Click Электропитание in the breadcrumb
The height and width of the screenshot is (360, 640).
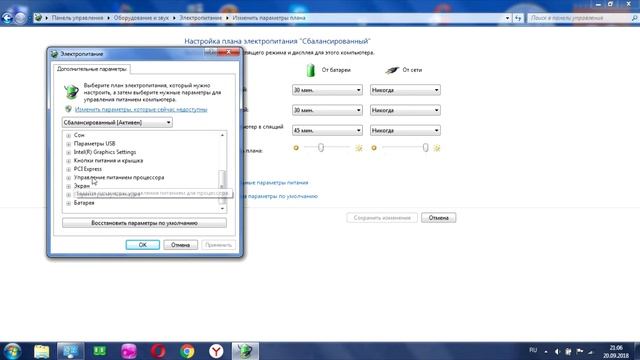[200, 18]
